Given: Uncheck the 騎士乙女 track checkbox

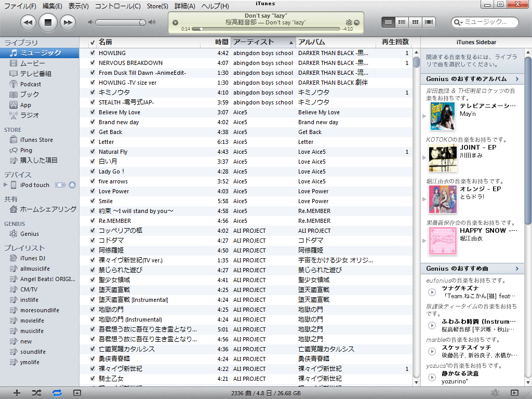Looking at the screenshot, I should [92, 378].
